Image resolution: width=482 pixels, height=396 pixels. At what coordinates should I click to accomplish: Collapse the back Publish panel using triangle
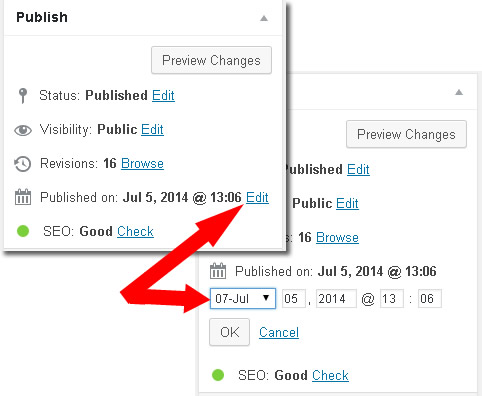pyautogui.click(x=459, y=92)
